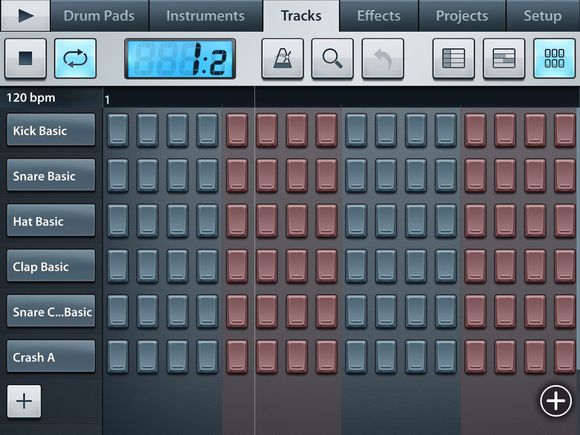
Task: Toggle the loop mode button
Action: pos(75,58)
